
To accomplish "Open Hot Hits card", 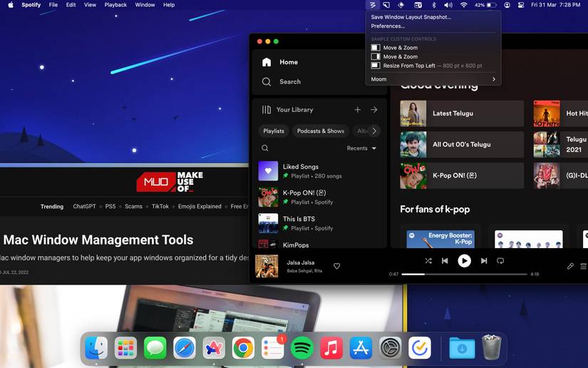I will (x=561, y=113).
